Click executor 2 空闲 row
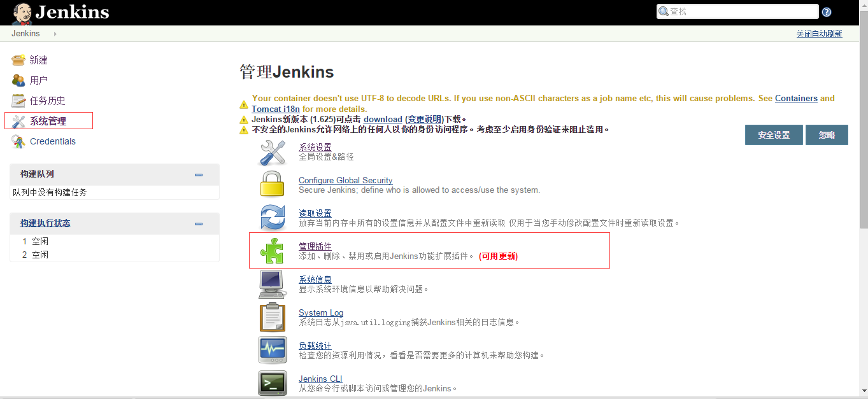Viewport: 868px width, 399px height. click(x=115, y=255)
